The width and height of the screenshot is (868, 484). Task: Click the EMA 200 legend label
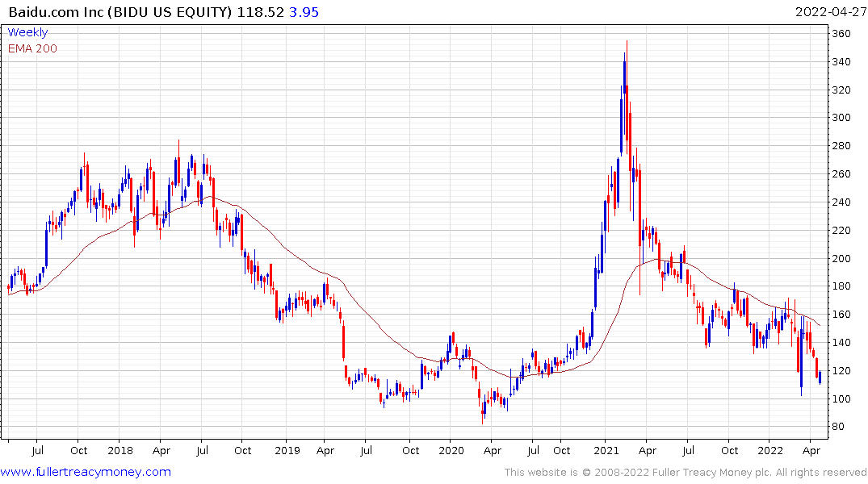32,48
